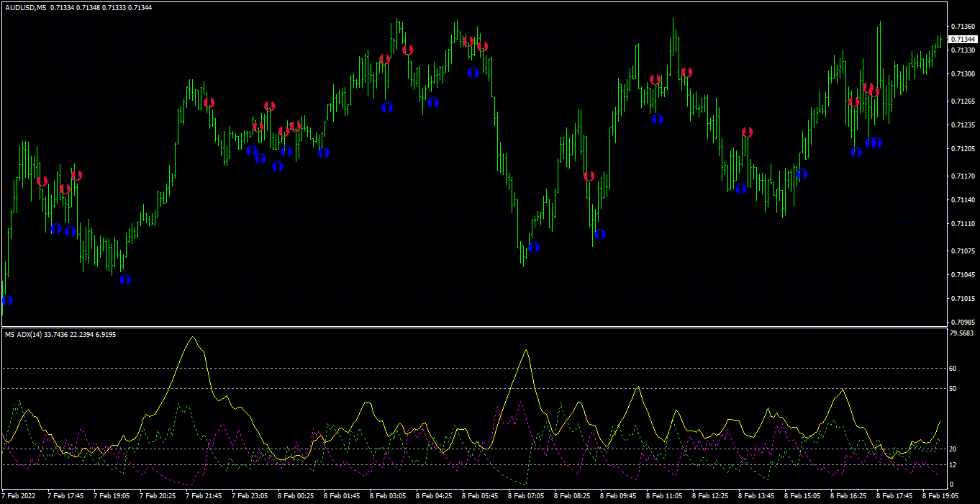Select blue arrow below the 7 Feb 19:05 low
The width and height of the screenshot is (980, 504).
click(x=125, y=279)
